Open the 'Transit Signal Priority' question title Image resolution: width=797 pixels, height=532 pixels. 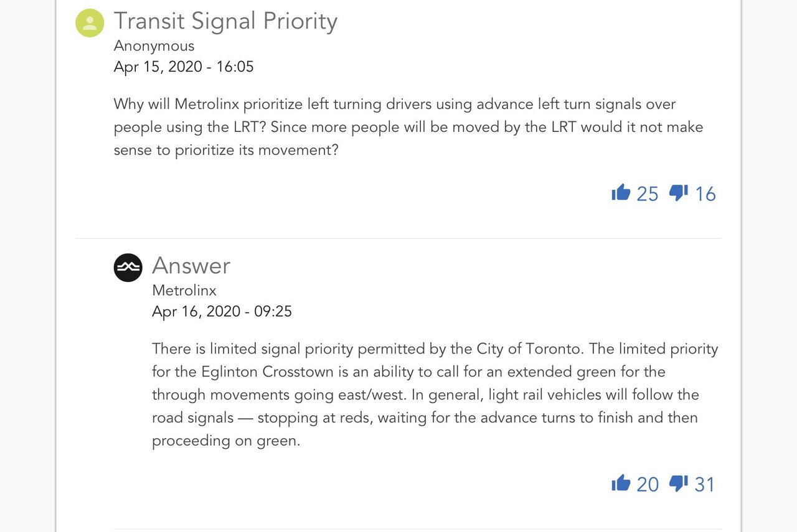(x=225, y=22)
